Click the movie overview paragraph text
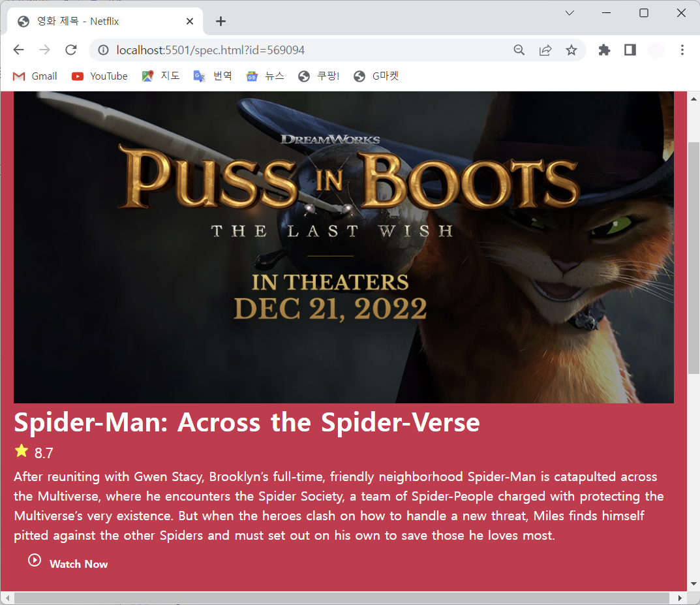This screenshot has height=605, width=700. [339, 506]
